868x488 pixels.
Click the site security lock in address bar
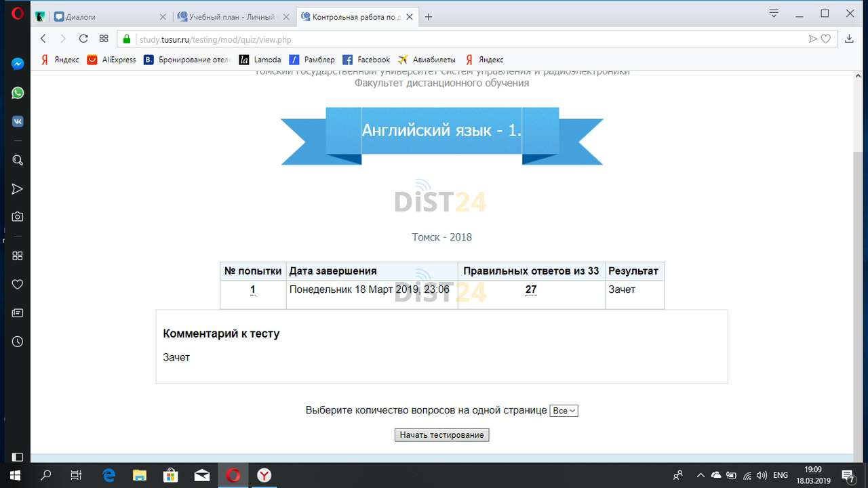click(126, 39)
